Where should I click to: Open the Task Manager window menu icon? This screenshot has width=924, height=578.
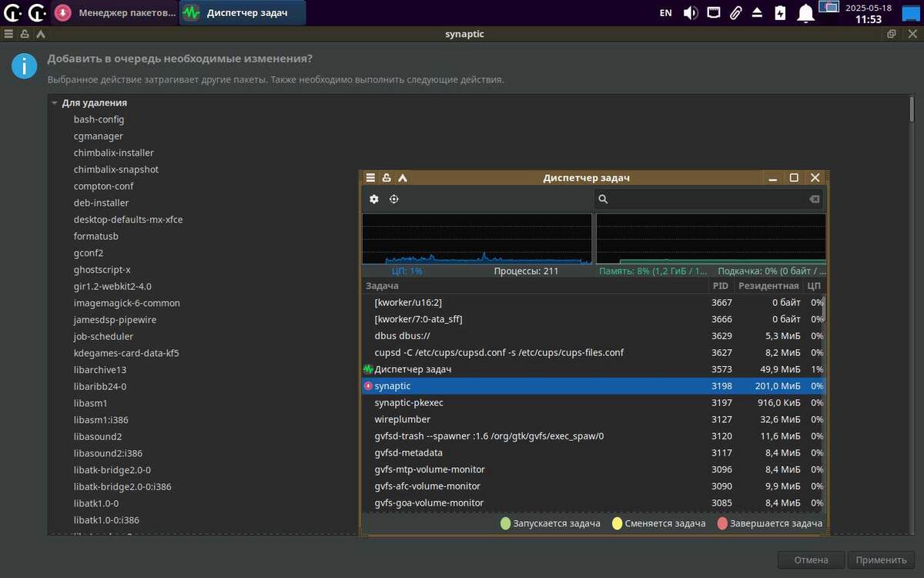(x=370, y=177)
